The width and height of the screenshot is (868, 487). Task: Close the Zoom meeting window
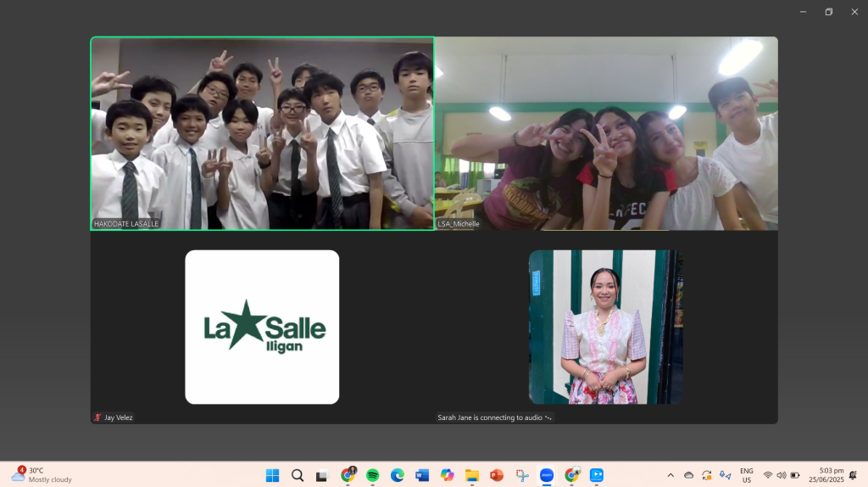(x=854, y=12)
